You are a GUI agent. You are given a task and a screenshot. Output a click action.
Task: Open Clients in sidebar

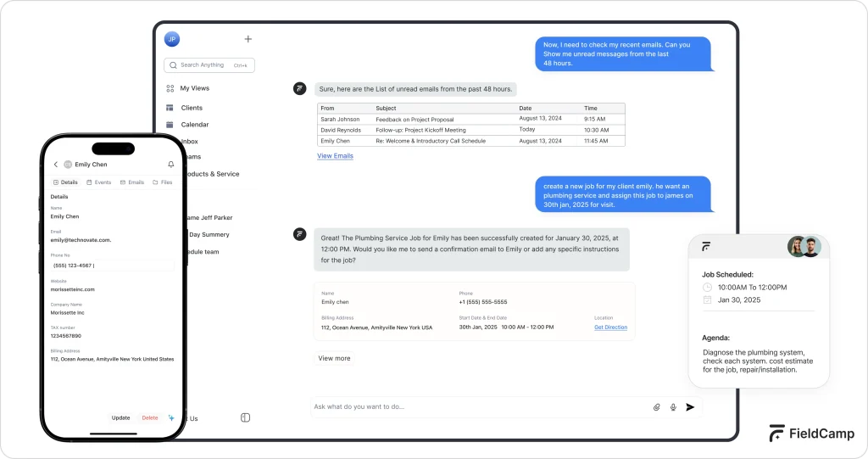(x=192, y=108)
